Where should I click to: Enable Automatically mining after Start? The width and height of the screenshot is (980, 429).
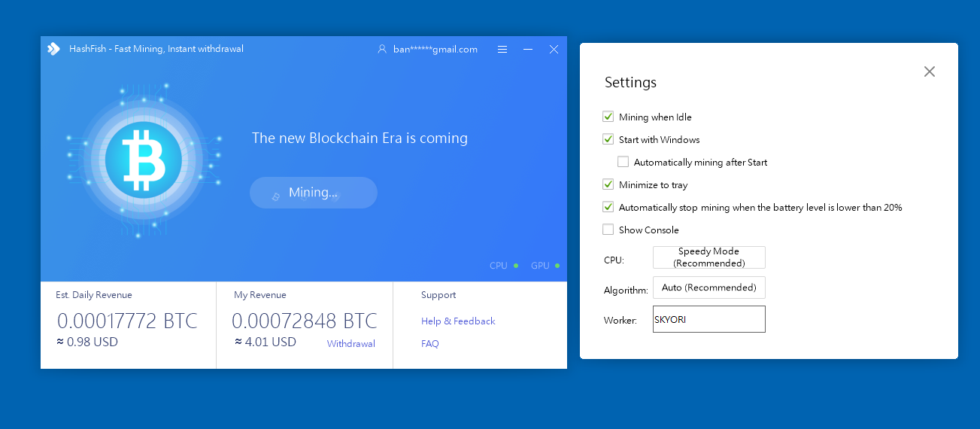click(x=623, y=162)
